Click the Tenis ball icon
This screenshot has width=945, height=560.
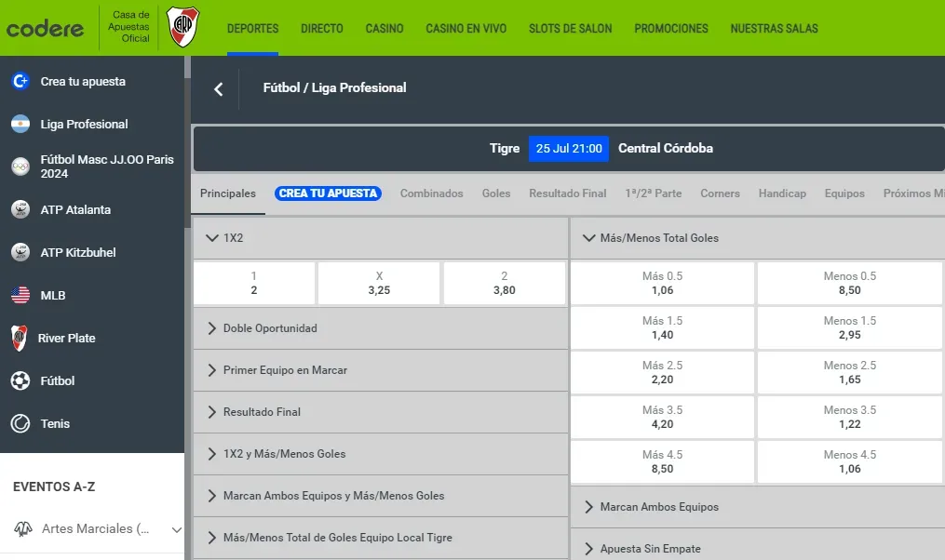(20, 424)
